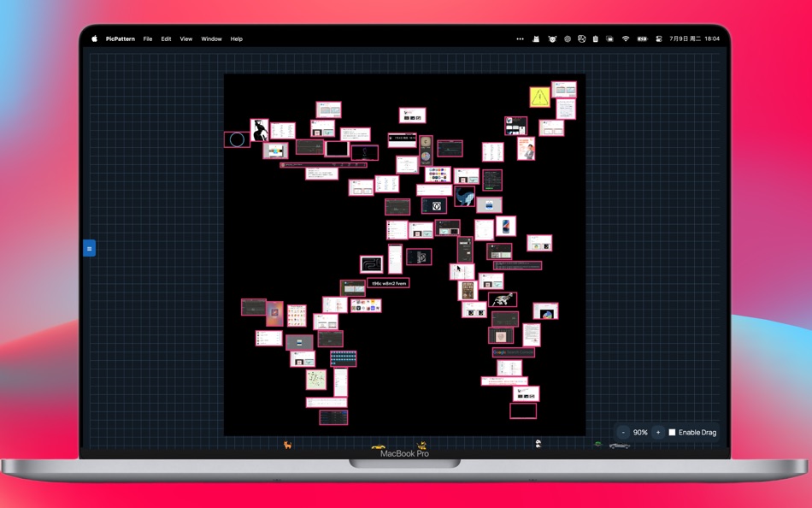Select the white panda icon at bottom
The image size is (812, 508).
537,442
